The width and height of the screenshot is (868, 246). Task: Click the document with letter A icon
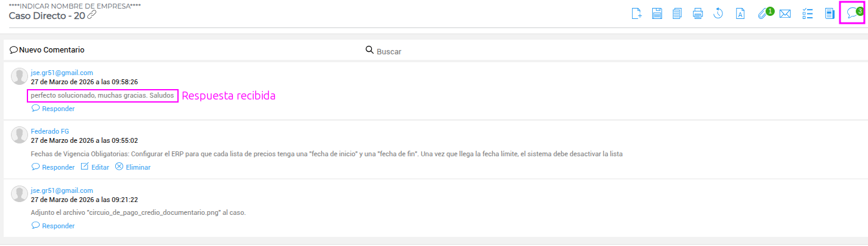point(740,14)
